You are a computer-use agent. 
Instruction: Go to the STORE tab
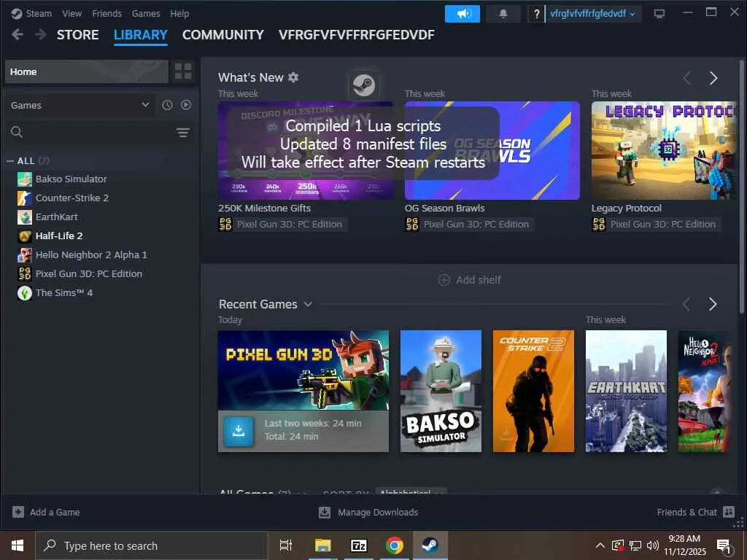tap(77, 35)
